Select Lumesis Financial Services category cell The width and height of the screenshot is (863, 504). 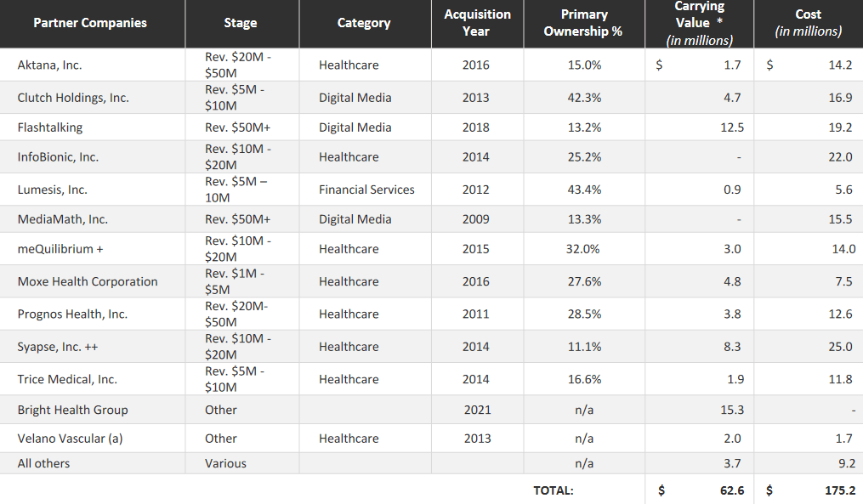click(366, 190)
